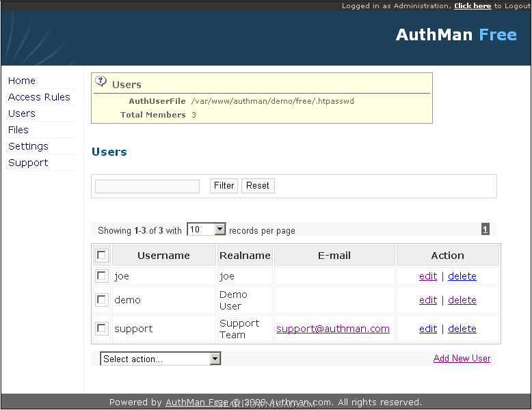This screenshot has width=532, height=410.
Task: Open Users section in sidebar
Action: point(22,113)
